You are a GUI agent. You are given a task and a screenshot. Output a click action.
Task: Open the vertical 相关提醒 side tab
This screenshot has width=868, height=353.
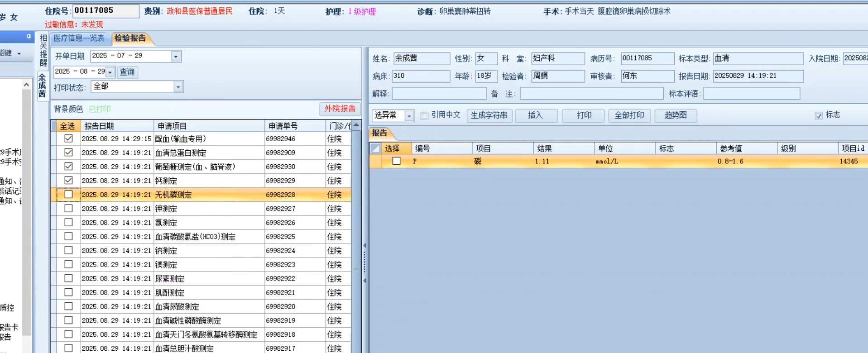coord(43,50)
